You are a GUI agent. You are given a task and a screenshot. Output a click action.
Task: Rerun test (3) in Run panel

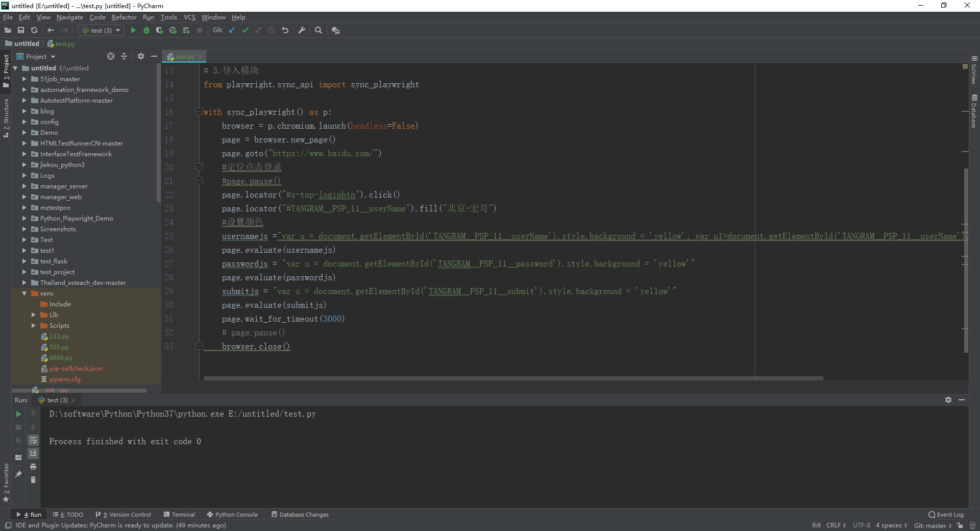pyautogui.click(x=18, y=414)
